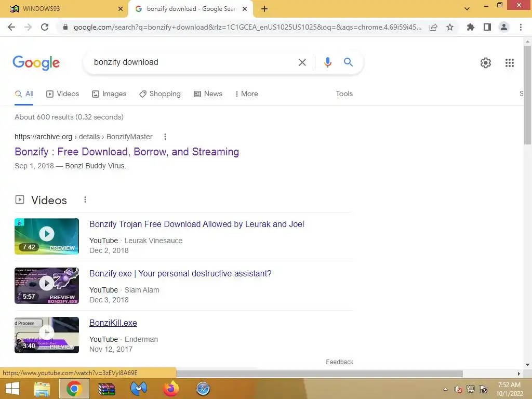Switch to News results tab
Screen dimensions: 532x399
[208, 94]
